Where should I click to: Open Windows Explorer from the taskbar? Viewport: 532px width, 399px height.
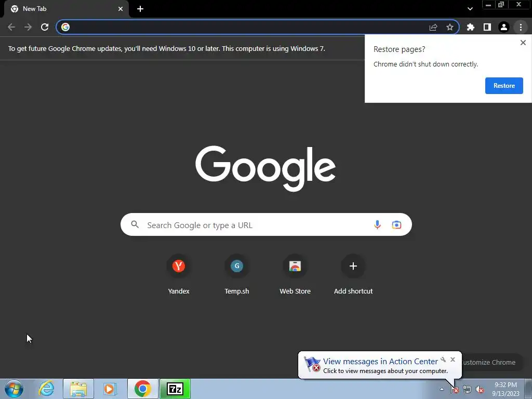(x=78, y=389)
